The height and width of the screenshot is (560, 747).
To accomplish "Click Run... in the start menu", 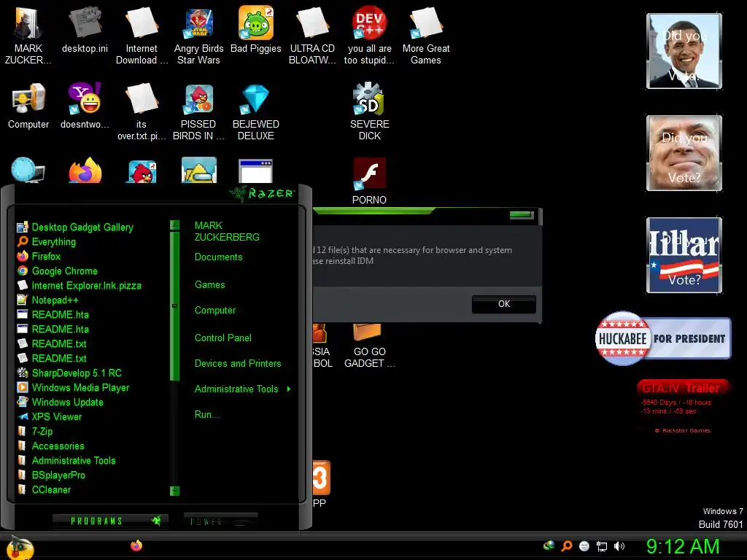I will click(x=206, y=414).
